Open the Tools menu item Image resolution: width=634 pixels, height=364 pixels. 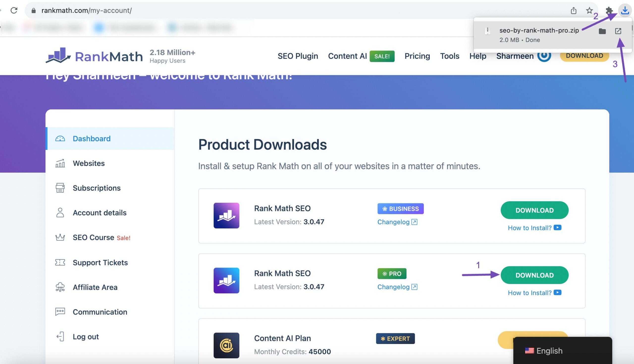click(449, 56)
